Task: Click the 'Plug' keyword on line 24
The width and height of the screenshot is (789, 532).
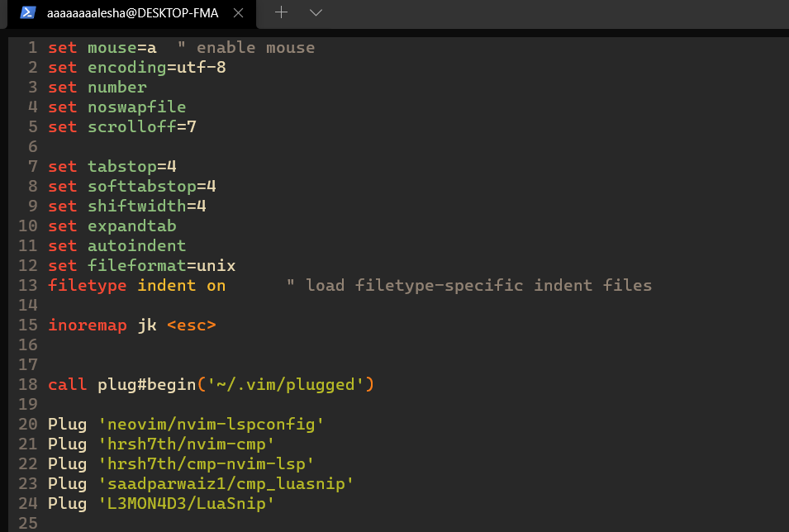Action: tap(68, 503)
